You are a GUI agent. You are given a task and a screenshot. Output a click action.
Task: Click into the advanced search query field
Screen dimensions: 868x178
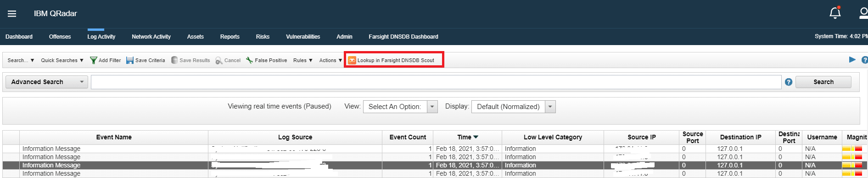click(x=436, y=82)
